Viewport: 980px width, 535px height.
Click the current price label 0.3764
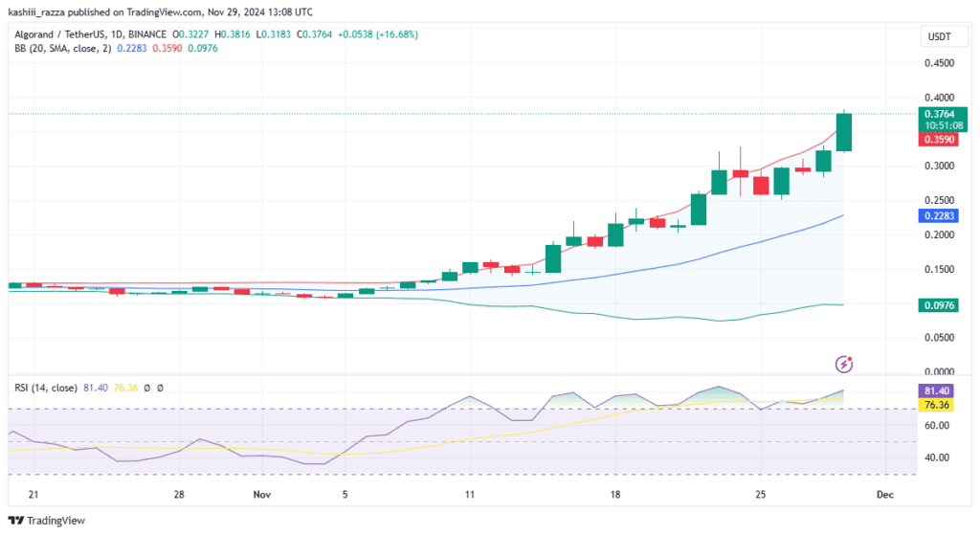[940, 114]
